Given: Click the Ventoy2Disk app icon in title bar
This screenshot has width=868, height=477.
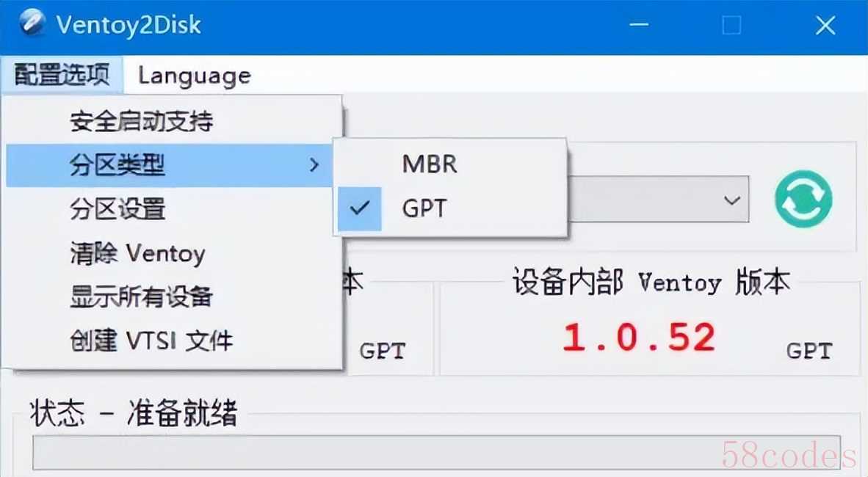Looking at the screenshot, I should point(32,23).
